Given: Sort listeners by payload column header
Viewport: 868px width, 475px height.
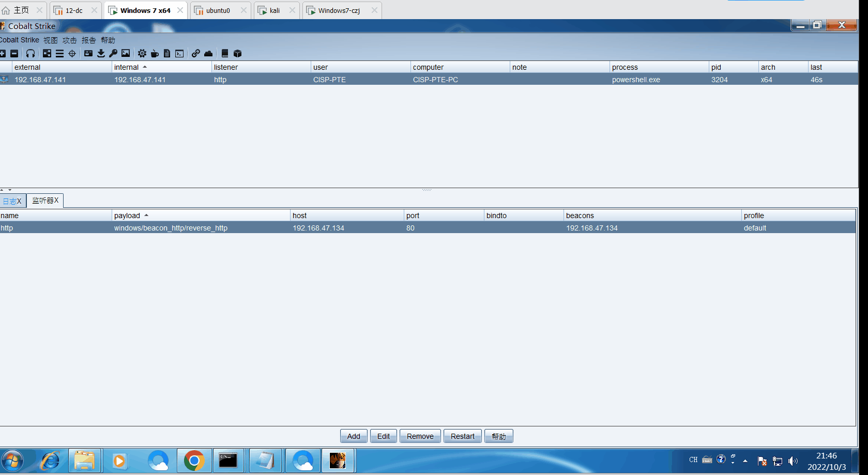Looking at the screenshot, I should pos(201,216).
